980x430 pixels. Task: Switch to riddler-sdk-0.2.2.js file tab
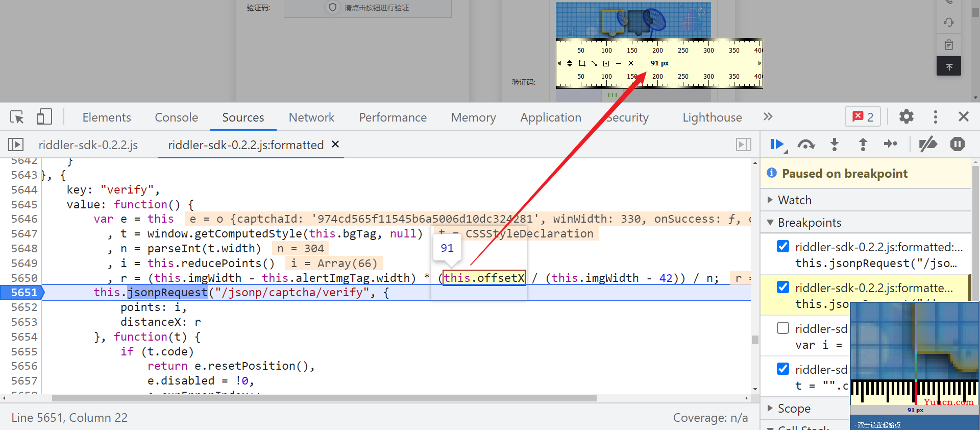[x=88, y=145]
